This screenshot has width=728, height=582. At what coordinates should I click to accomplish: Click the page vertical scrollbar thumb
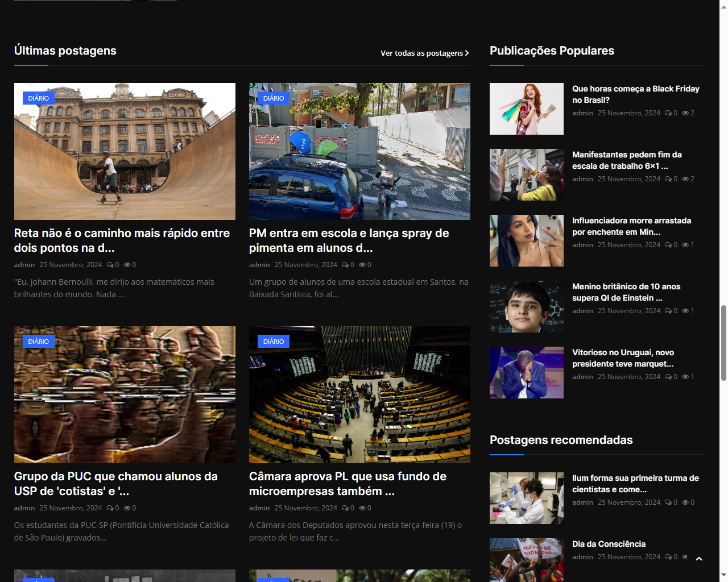click(x=723, y=343)
